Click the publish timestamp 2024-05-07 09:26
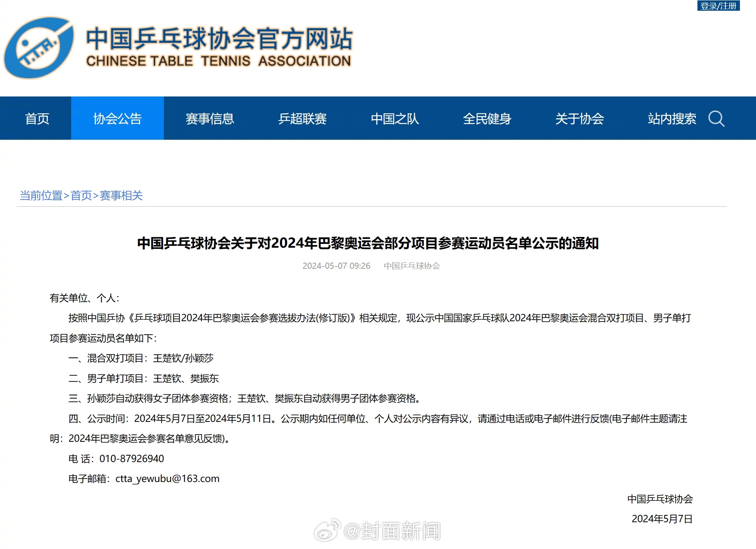The image size is (756, 549). (336, 266)
